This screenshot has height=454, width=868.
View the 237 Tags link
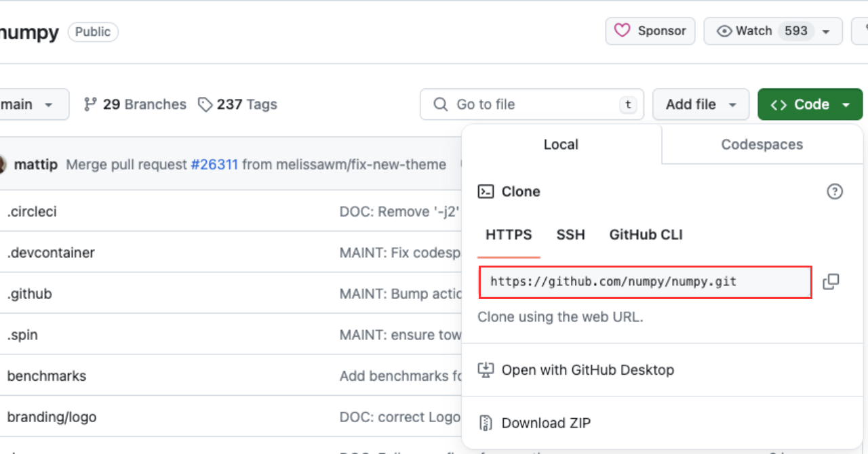tap(237, 104)
